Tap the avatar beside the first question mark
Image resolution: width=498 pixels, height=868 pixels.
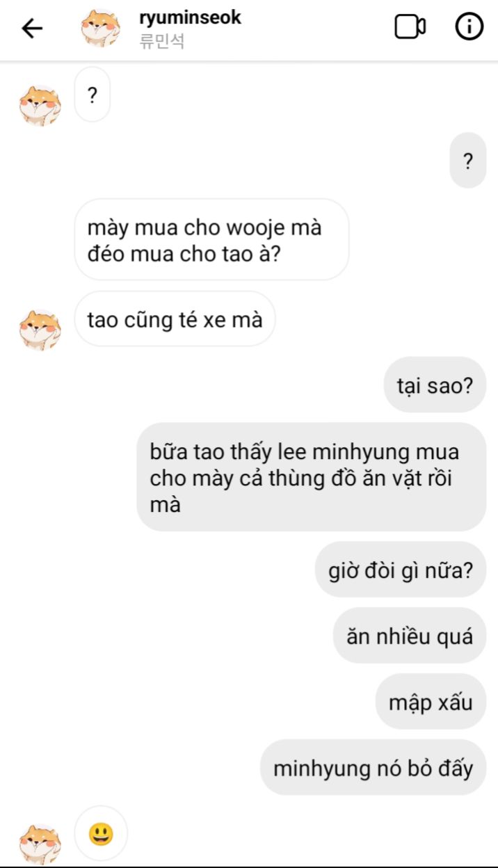click(40, 106)
